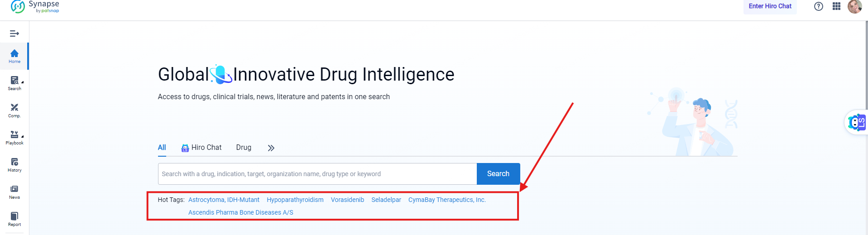Open the Search sidebar icon
The height and width of the screenshot is (235, 868).
click(14, 83)
